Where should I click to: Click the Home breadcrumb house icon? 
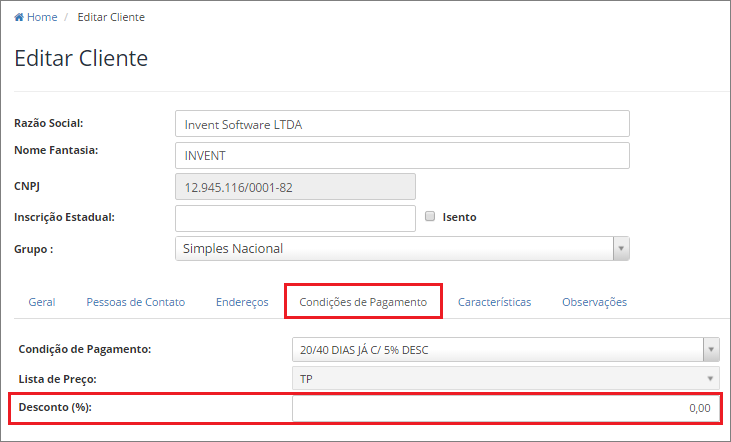click(19, 17)
